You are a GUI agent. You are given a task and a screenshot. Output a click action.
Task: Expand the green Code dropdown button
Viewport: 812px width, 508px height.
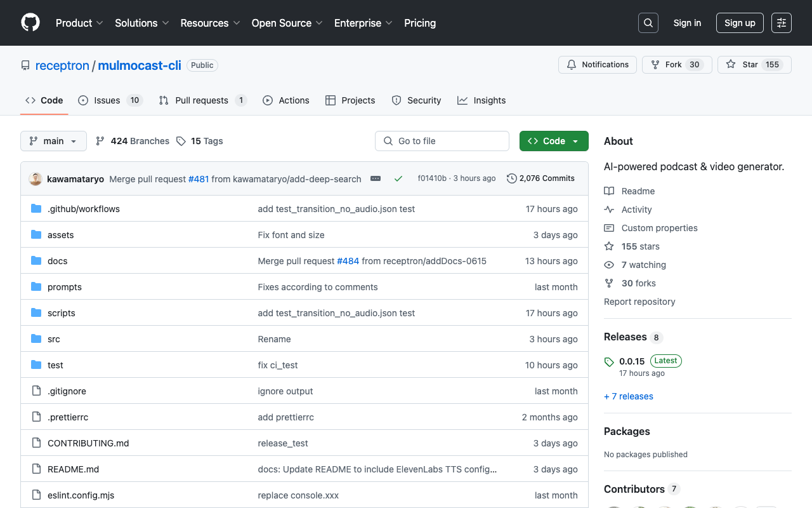(554, 141)
